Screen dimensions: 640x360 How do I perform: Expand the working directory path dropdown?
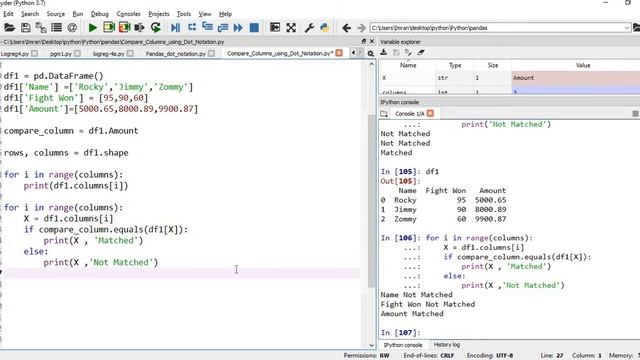627,28
